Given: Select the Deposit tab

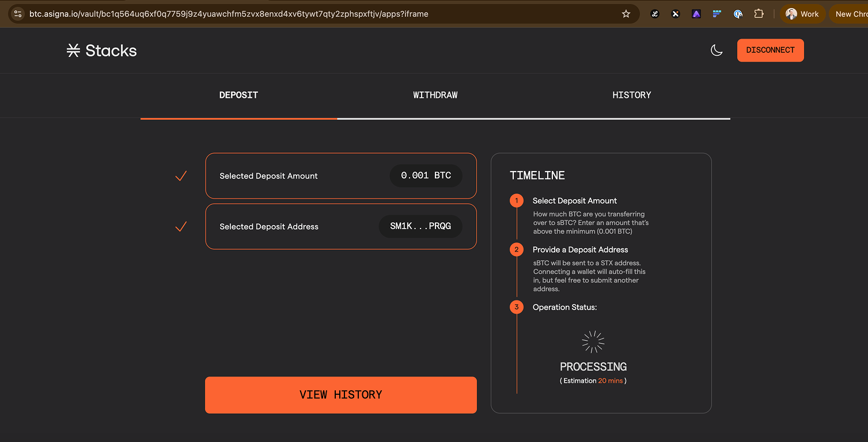Looking at the screenshot, I should click(238, 95).
